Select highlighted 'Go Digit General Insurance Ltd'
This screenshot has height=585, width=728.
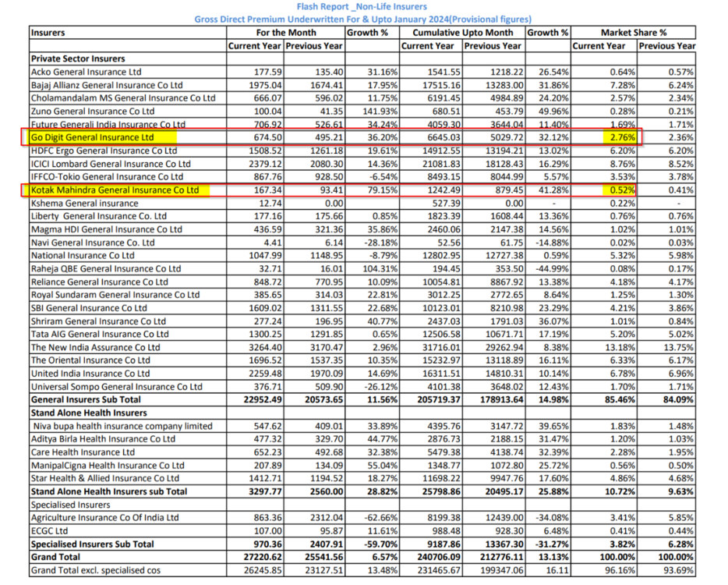click(92, 137)
